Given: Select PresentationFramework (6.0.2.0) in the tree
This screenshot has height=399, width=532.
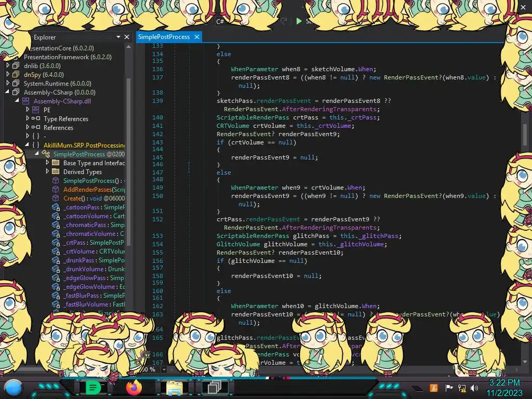Looking at the screenshot, I should click(x=68, y=57).
